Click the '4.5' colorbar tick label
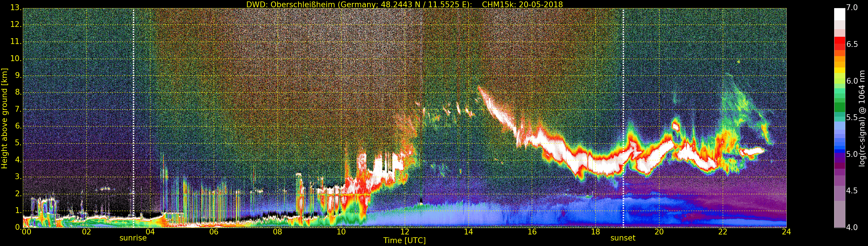The height and width of the screenshot is (246, 868). click(852, 191)
